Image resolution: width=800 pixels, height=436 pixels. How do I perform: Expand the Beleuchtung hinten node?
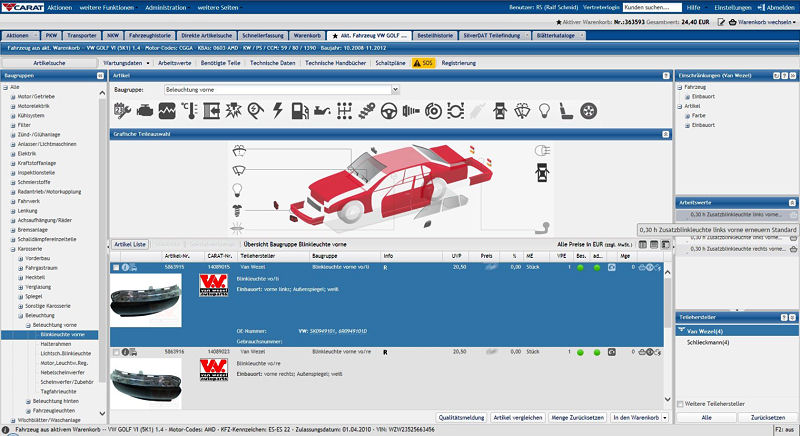click(28, 401)
